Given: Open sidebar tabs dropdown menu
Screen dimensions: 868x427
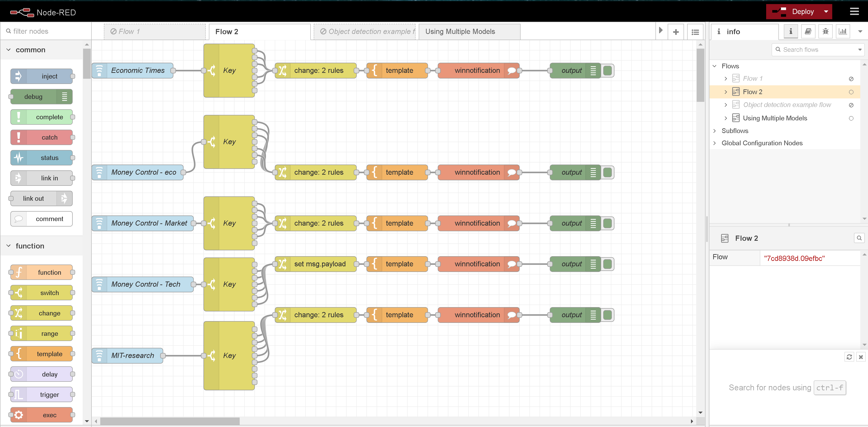Looking at the screenshot, I should coord(860,31).
